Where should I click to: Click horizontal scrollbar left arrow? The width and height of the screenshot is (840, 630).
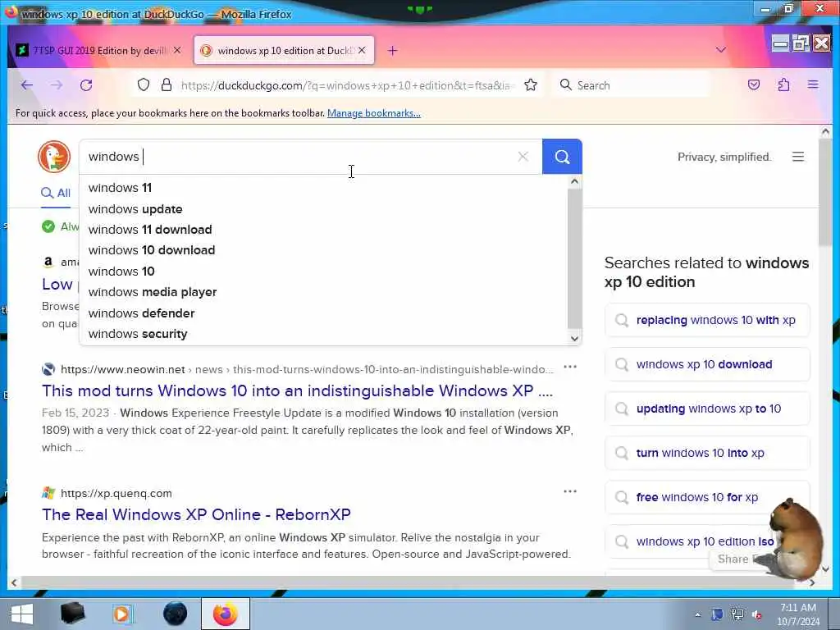coord(14,582)
